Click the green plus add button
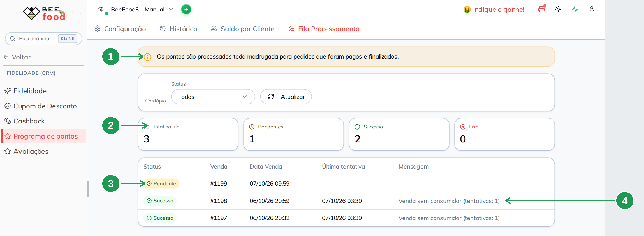Image resolution: width=644 pixels, height=236 pixels. pos(186,9)
